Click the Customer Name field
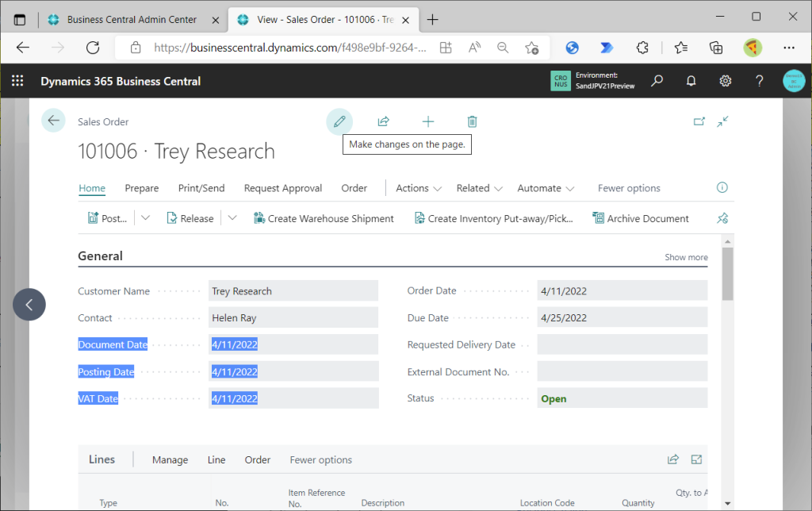 click(293, 290)
